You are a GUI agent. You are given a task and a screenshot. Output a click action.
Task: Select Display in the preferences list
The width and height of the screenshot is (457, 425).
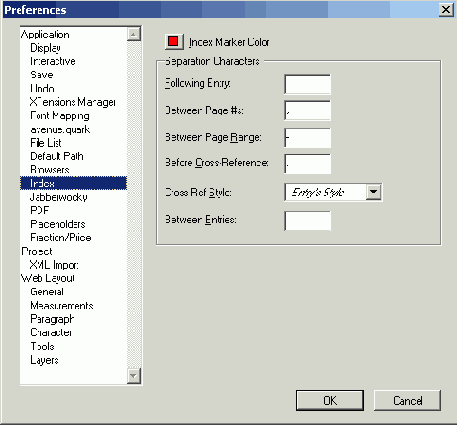(x=45, y=48)
